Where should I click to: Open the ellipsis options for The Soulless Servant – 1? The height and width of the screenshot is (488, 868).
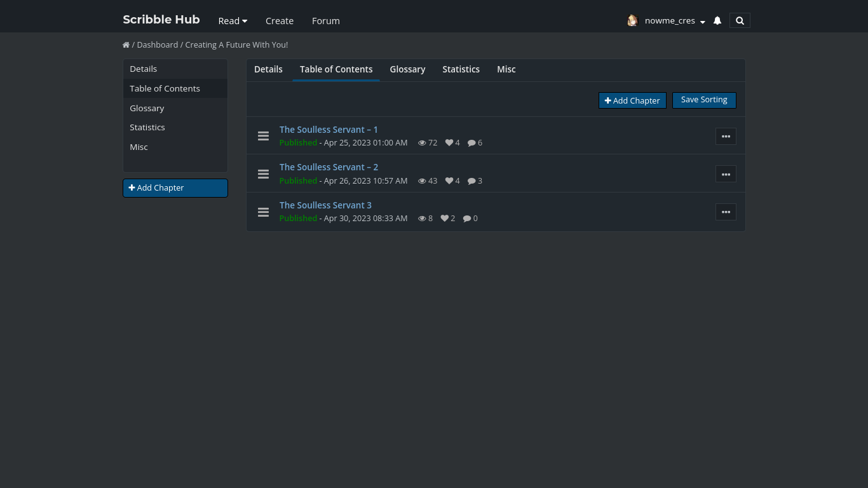[x=726, y=136]
